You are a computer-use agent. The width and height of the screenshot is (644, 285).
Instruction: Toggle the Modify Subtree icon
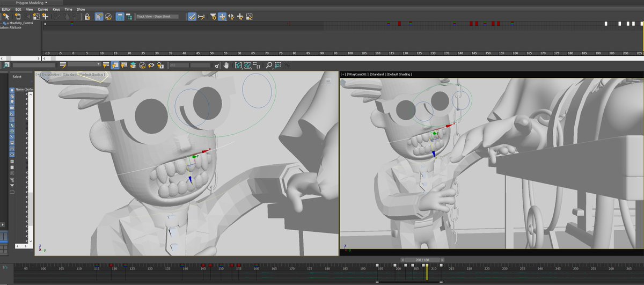(x=121, y=17)
